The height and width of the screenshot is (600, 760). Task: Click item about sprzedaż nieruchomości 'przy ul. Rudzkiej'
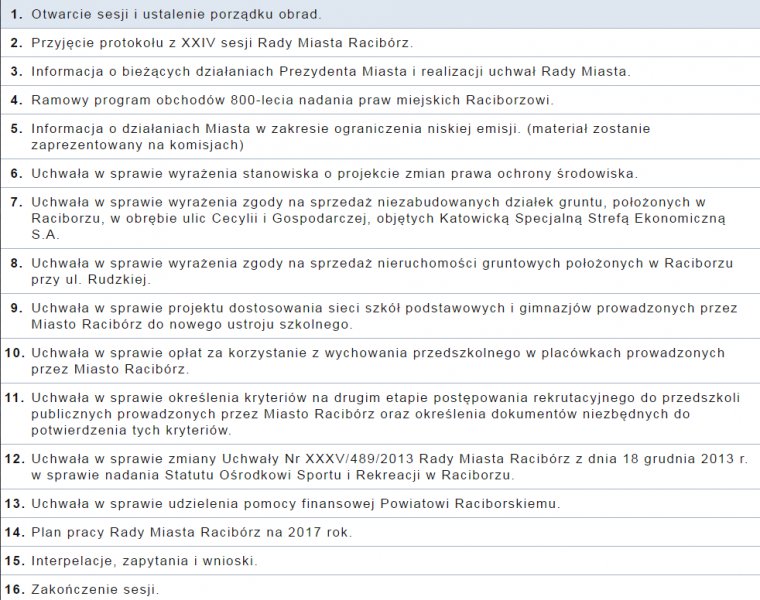[380, 271]
